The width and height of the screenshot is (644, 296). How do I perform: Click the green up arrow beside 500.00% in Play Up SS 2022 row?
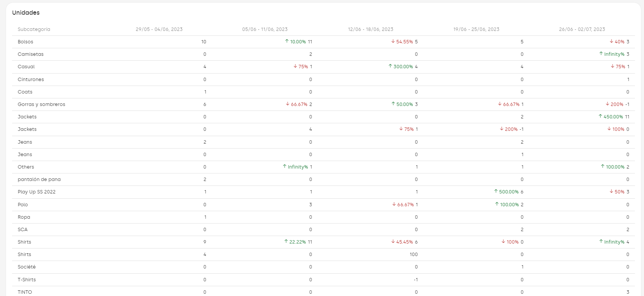tap(496, 192)
